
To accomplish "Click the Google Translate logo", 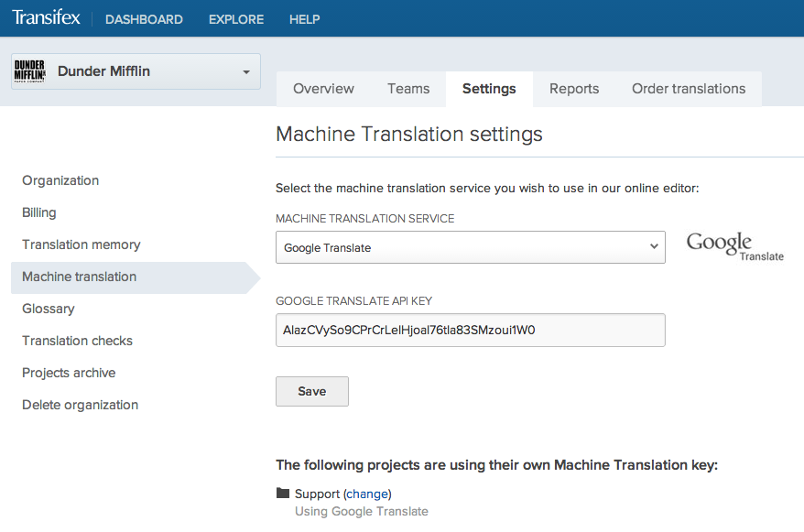I will point(734,246).
